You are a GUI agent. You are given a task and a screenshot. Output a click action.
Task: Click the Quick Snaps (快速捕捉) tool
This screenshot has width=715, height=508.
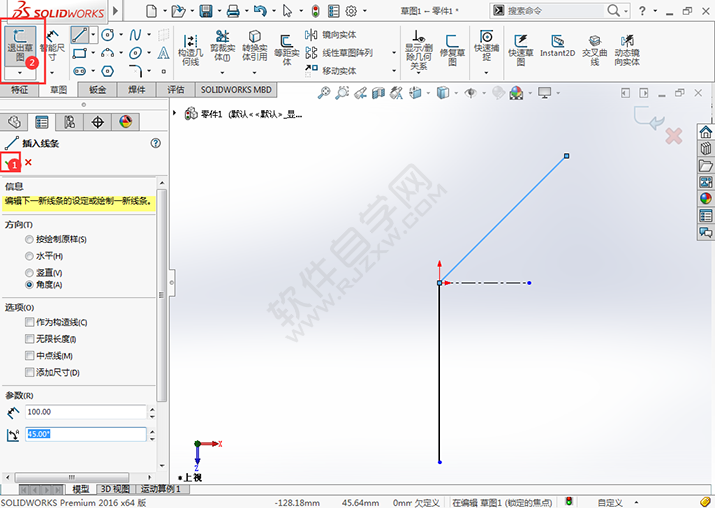tap(487, 46)
